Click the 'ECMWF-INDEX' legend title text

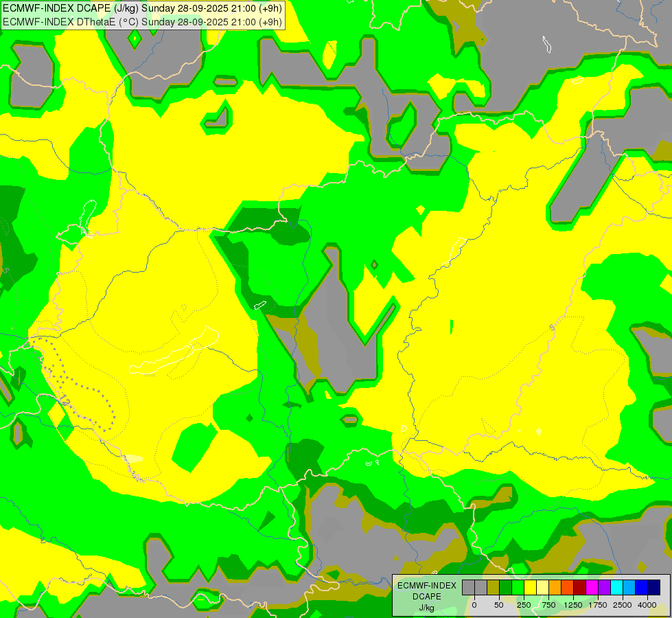point(427,586)
